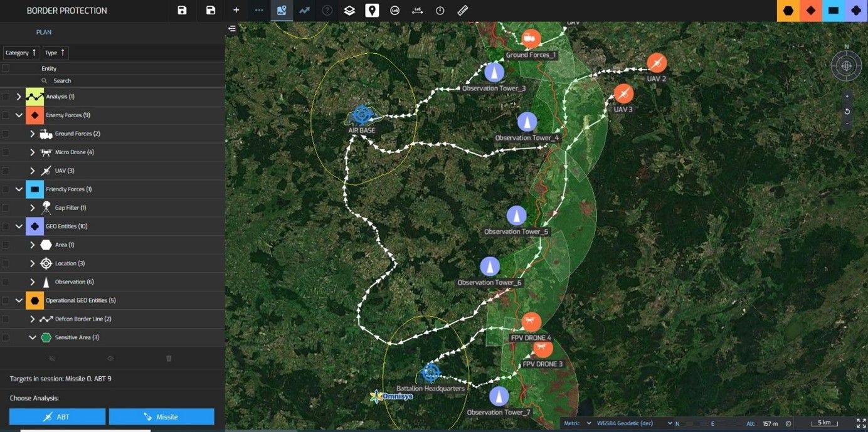Click the crossed-eye hide entities icon
Screen dimensions: 868x432
(52, 358)
